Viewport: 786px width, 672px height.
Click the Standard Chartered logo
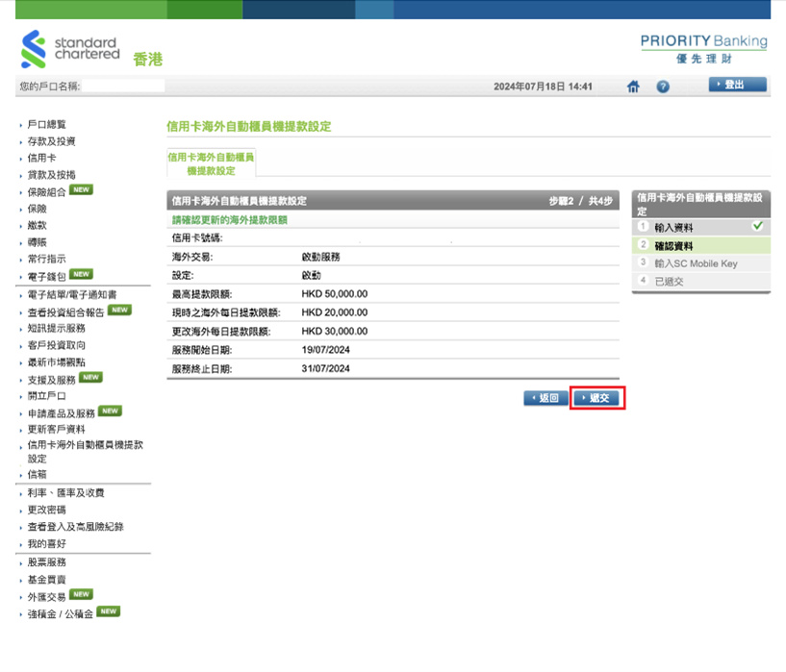(x=70, y=50)
